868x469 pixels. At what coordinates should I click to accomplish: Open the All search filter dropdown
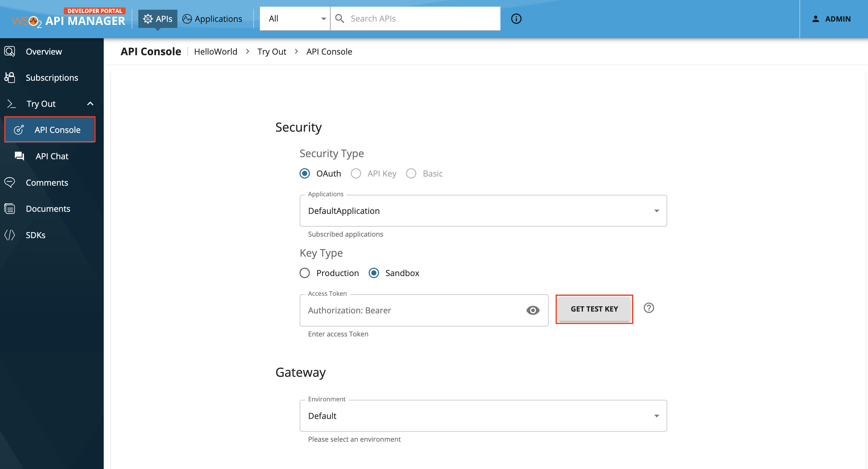[295, 19]
